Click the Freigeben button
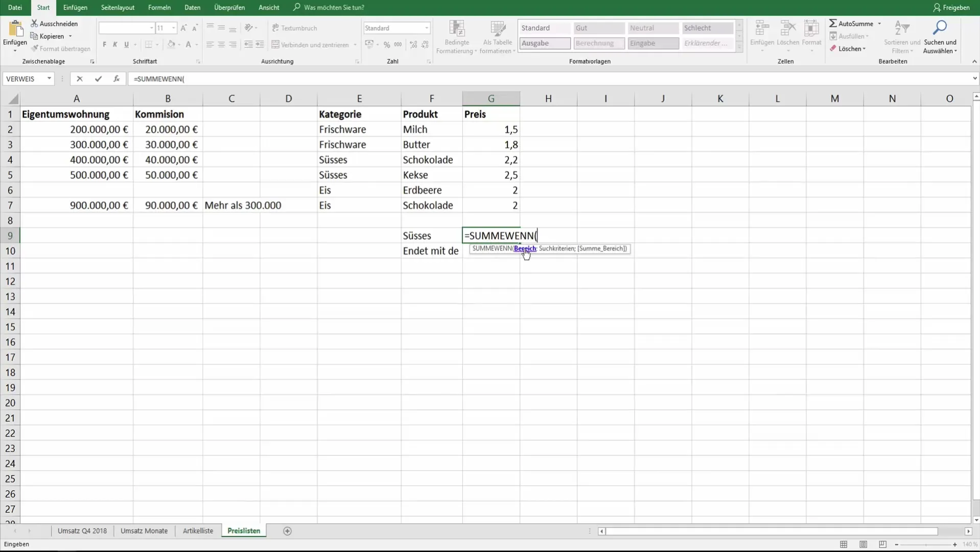Image resolution: width=980 pixels, height=552 pixels. point(951,7)
